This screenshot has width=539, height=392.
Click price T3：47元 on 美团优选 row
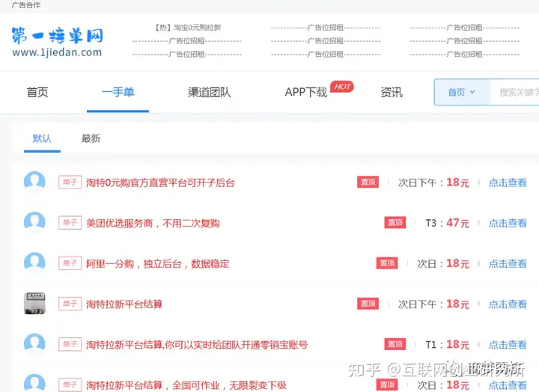click(447, 223)
